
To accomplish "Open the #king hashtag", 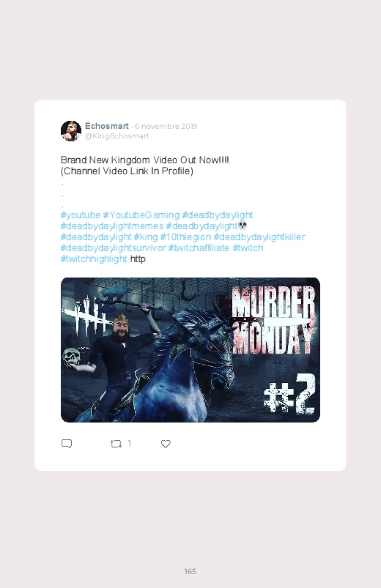I will coord(146,237).
